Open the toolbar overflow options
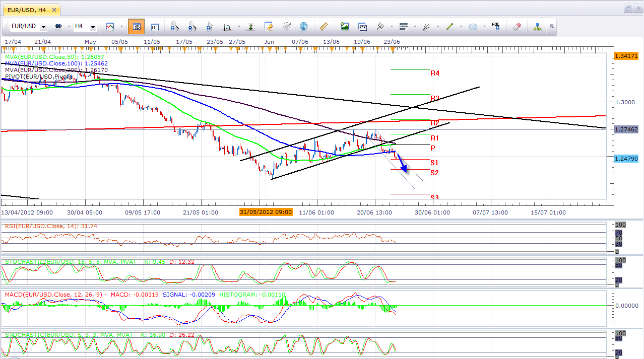 tap(552, 26)
